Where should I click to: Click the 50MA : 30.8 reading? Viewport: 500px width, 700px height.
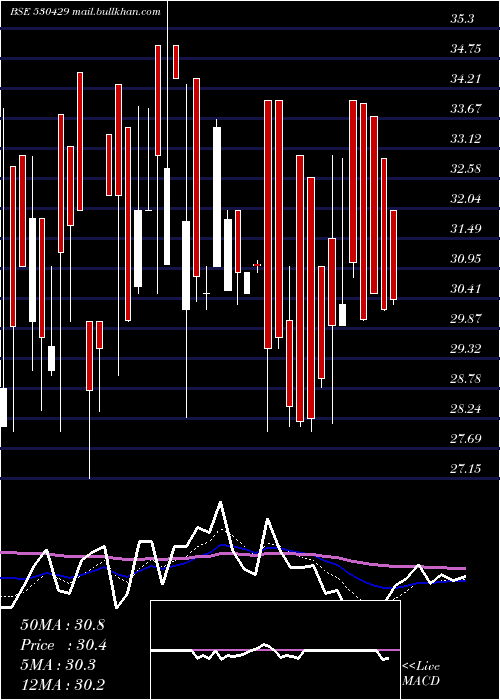pyautogui.click(x=62, y=625)
